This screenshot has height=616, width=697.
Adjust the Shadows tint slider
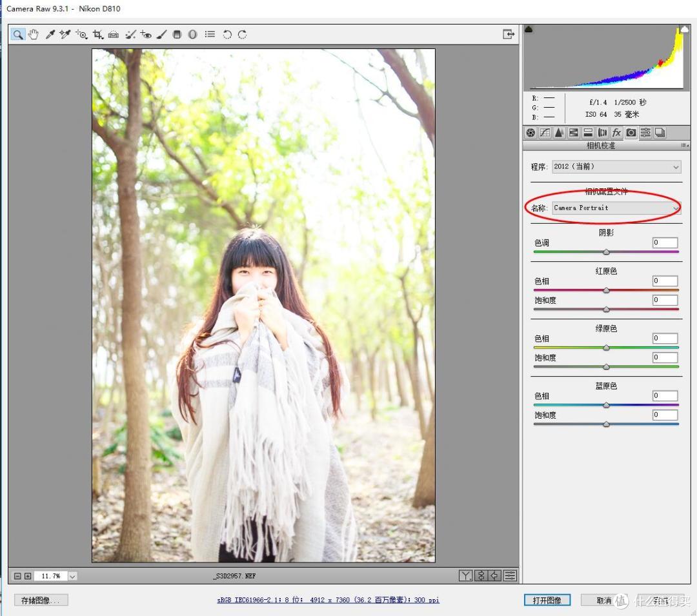(x=606, y=252)
